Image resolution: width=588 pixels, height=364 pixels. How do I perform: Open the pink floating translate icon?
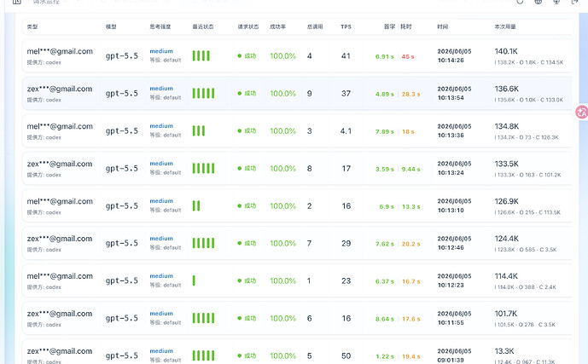coord(582,112)
